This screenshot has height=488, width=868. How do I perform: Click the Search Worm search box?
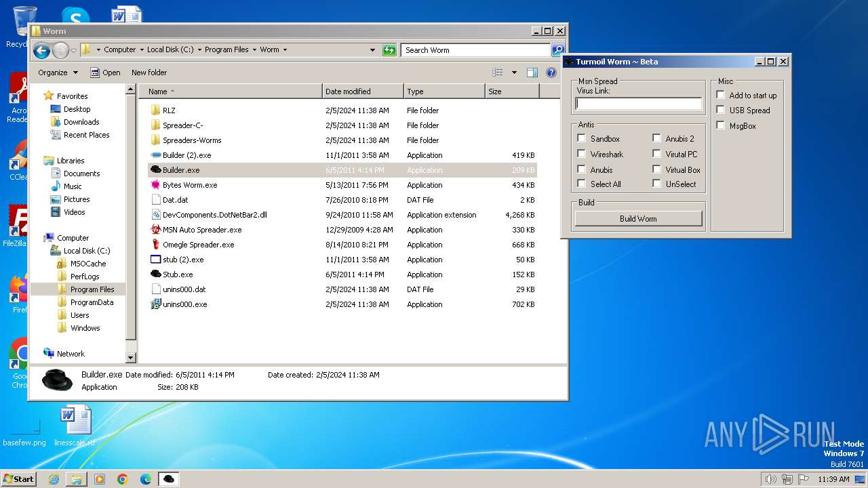(476, 50)
